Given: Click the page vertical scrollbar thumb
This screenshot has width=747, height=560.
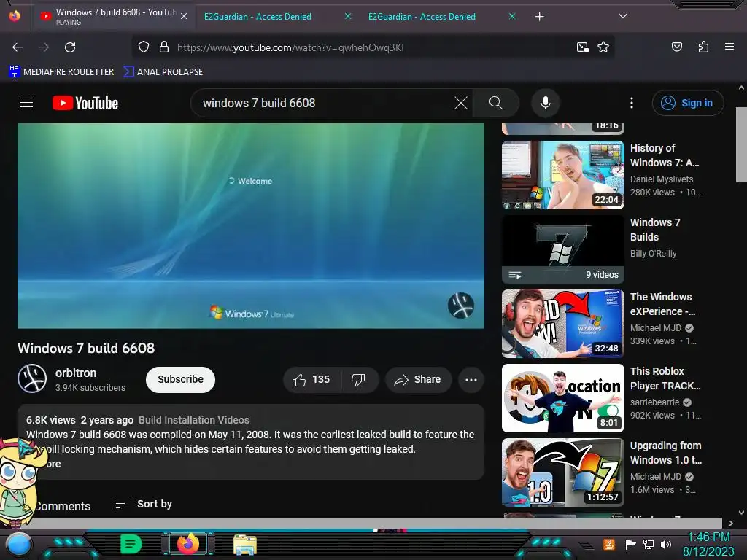Looking at the screenshot, I should pos(741,144).
